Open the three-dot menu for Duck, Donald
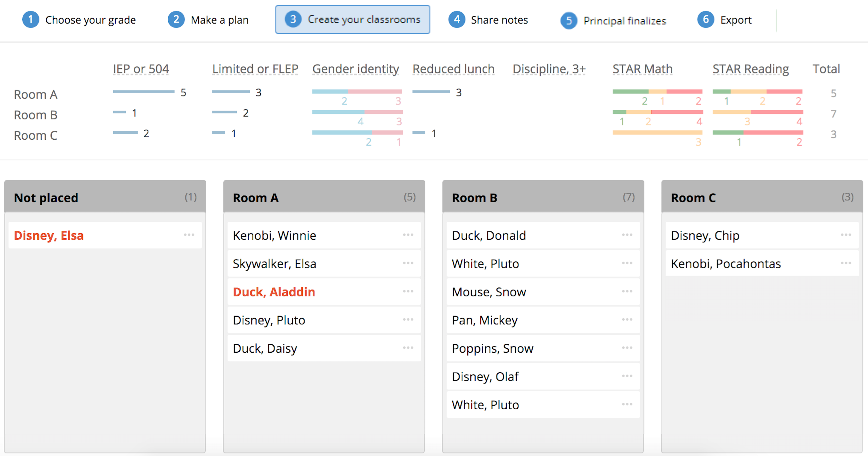Screen dimensions: 868x456 tap(627, 235)
